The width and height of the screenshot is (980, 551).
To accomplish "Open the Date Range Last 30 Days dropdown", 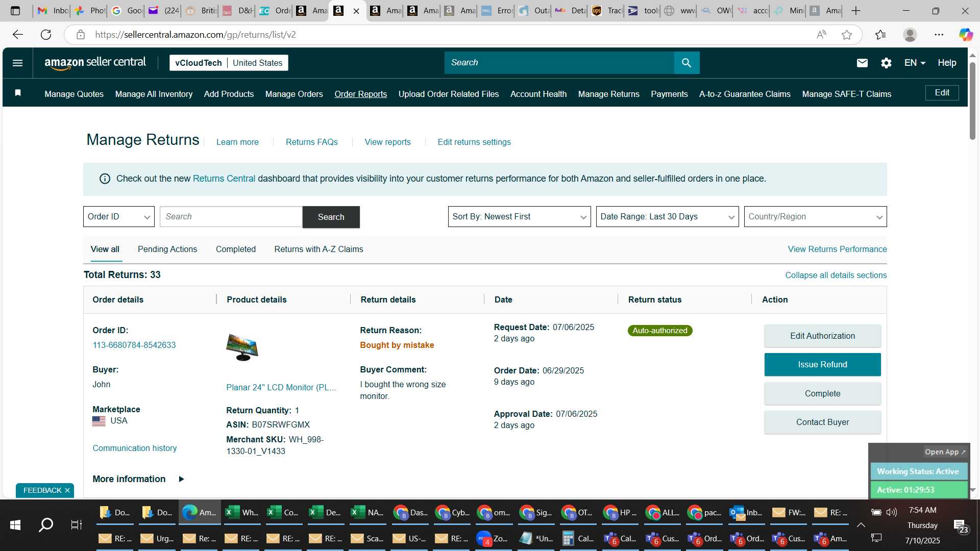I will 667,217.
